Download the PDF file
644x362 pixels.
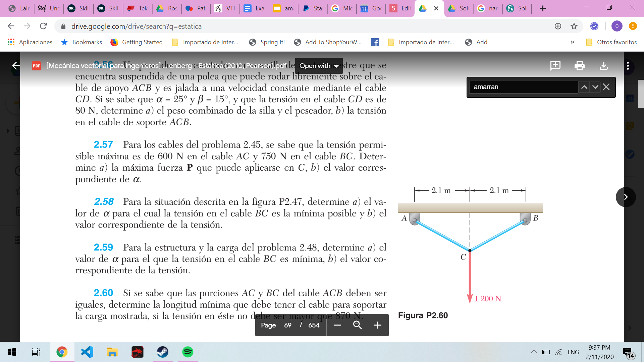[x=603, y=66]
